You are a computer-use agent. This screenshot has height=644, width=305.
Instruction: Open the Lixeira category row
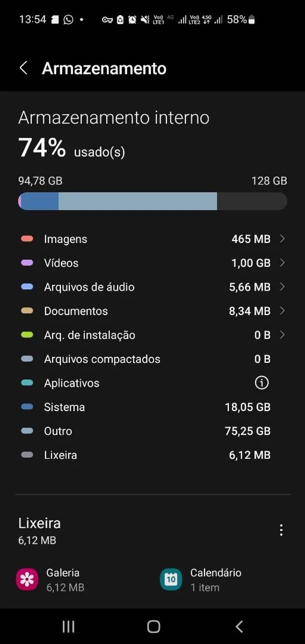coord(153,455)
